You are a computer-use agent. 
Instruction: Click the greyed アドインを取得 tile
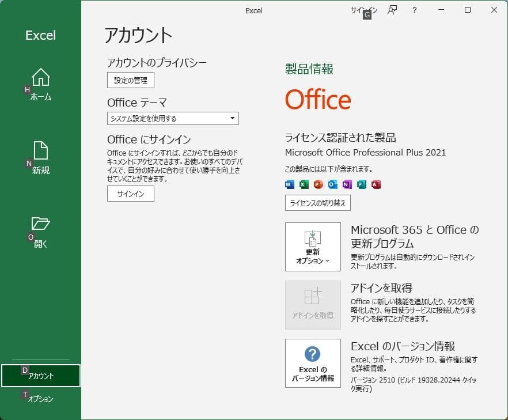(x=313, y=305)
